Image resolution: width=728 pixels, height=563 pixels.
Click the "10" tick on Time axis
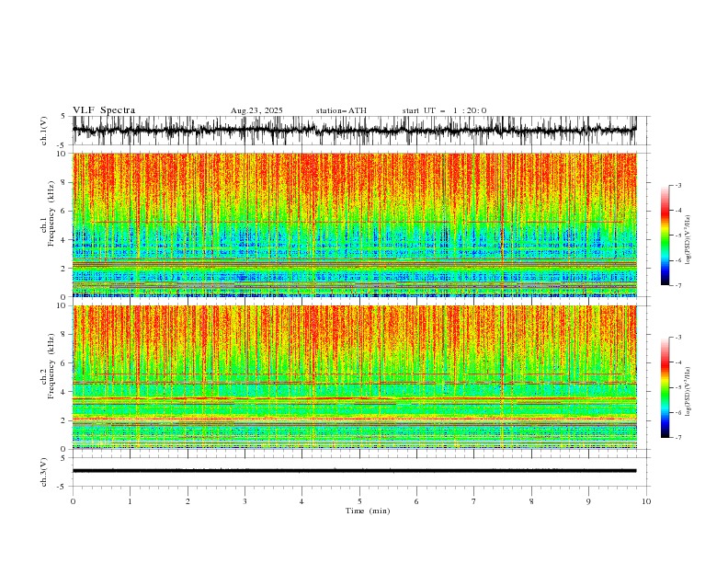[646, 501]
